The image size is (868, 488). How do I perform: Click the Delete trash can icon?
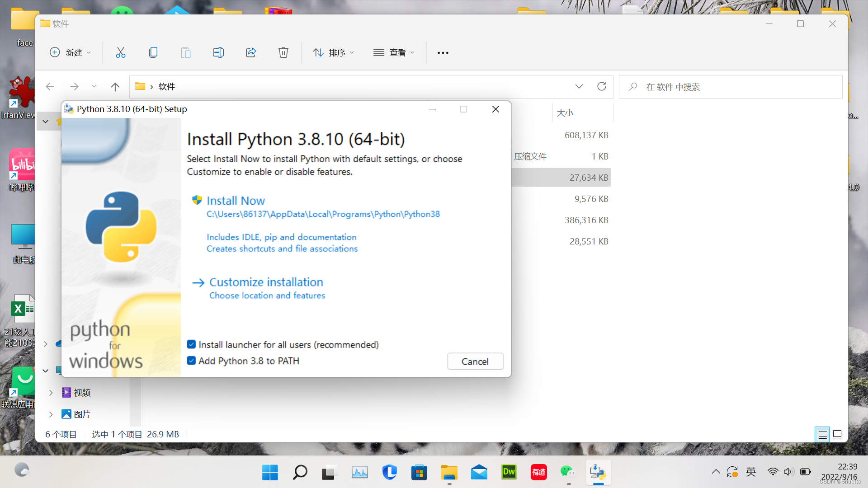[x=283, y=52]
